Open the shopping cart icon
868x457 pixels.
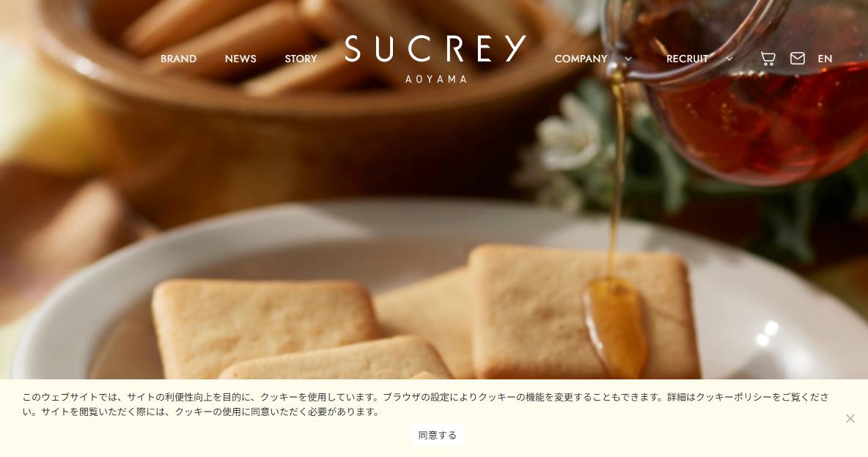coord(768,59)
